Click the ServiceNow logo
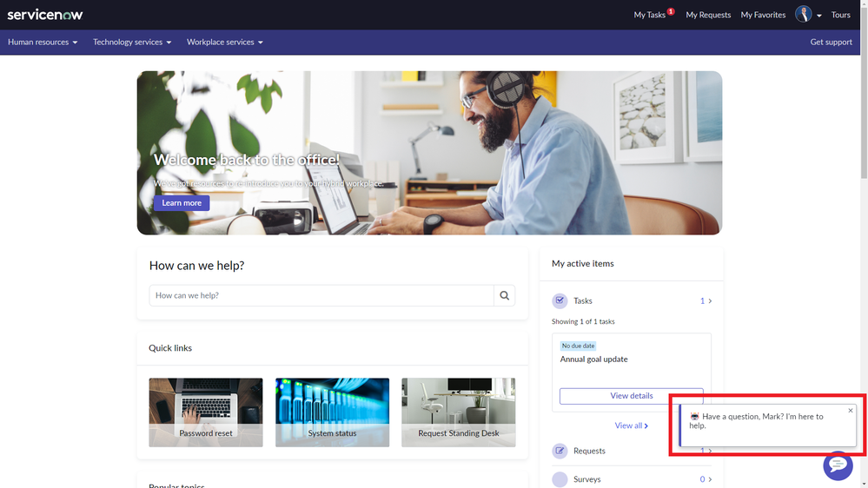Image resolution: width=868 pixels, height=488 pixels. 45,15
